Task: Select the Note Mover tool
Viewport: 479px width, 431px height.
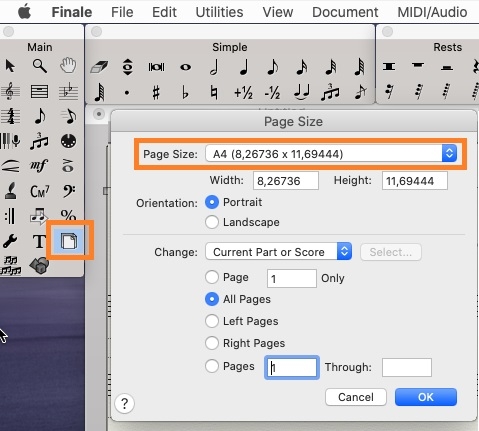Action: [39, 216]
